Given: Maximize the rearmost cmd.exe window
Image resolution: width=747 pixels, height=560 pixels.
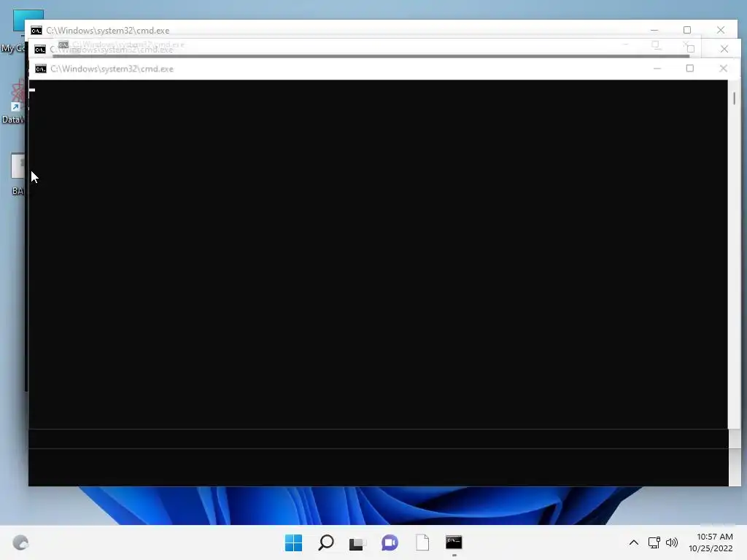Looking at the screenshot, I should [687, 30].
